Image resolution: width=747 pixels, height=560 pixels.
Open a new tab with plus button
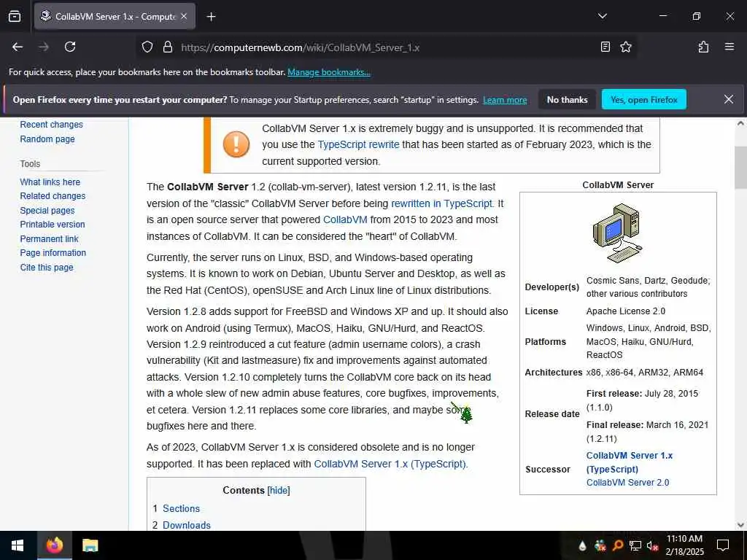[211, 17]
